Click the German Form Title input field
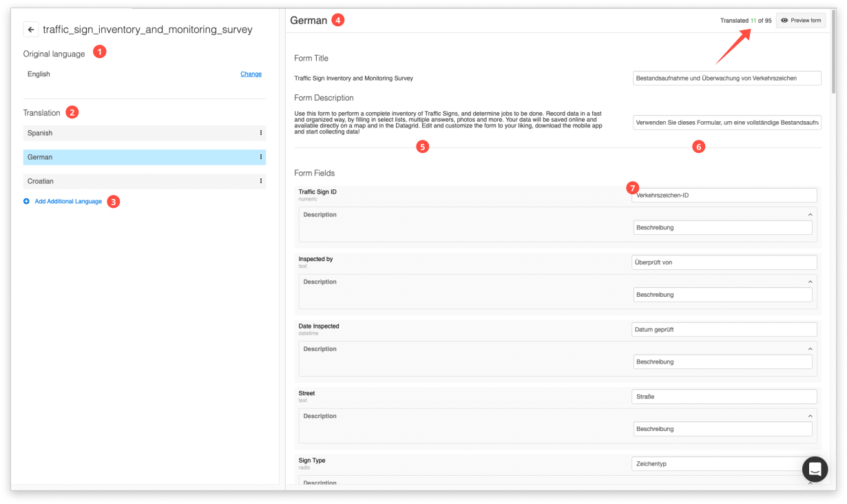Screen dimensions: 847x504 click(726, 78)
